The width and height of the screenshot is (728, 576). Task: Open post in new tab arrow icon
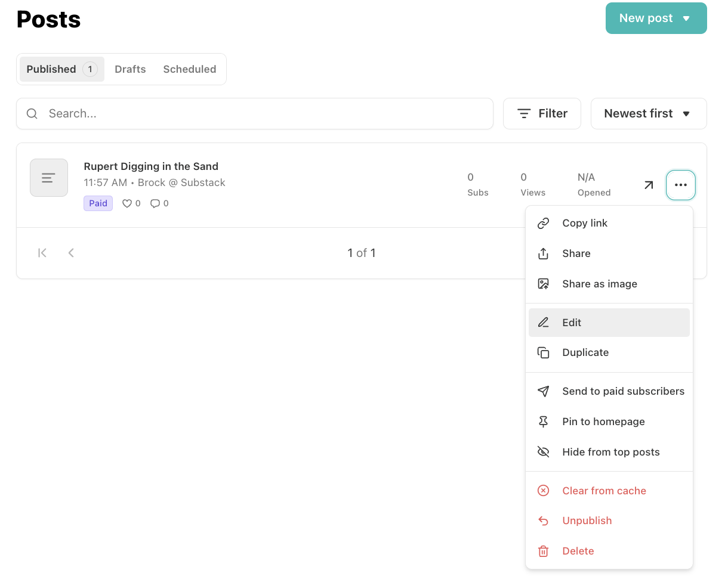click(648, 185)
